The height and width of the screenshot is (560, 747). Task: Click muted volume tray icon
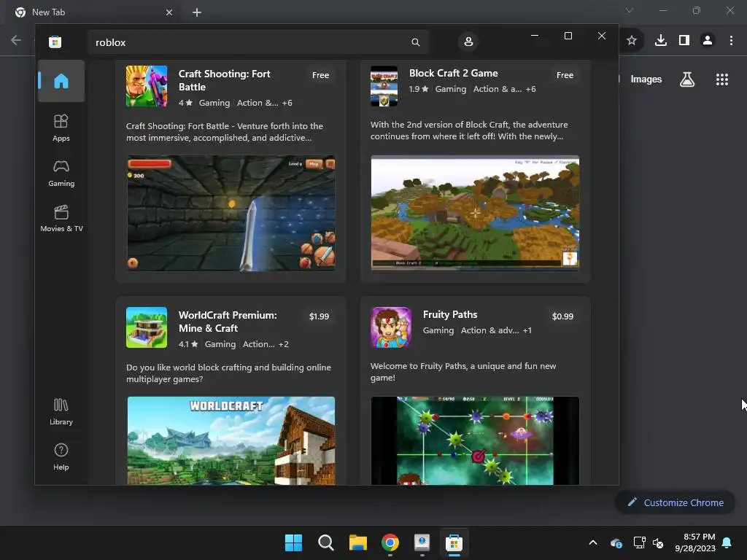click(x=659, y=542)
